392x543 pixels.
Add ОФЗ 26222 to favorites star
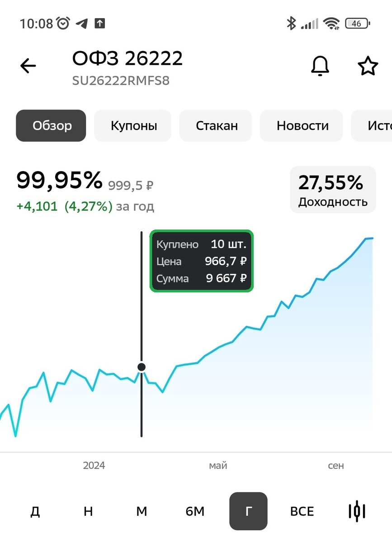point(368,66)
